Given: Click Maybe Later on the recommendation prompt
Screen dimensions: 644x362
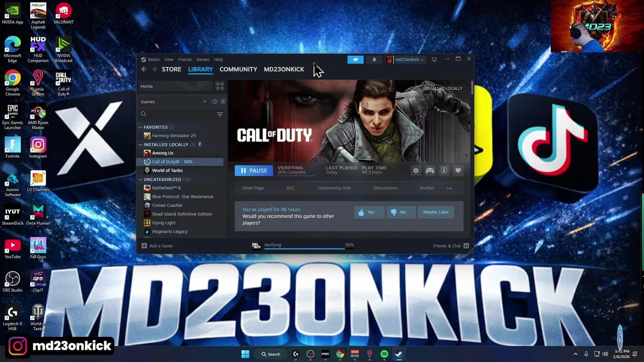Looking at the screenshot, I should point(436,212).
